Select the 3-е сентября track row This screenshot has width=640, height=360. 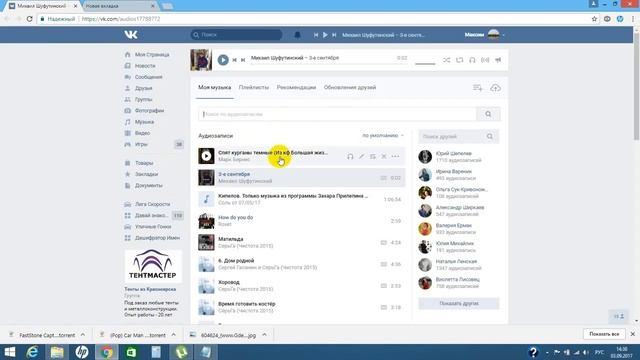tap(302, 178)
